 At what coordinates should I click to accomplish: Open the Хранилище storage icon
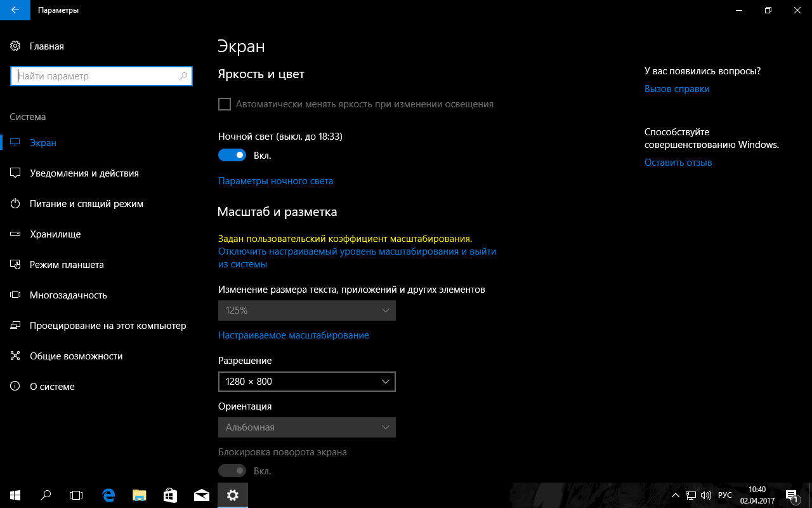[15, 234]
